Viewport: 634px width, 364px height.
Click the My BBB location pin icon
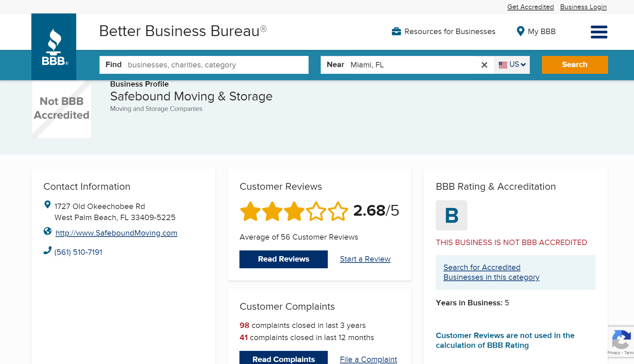[520, 31]
